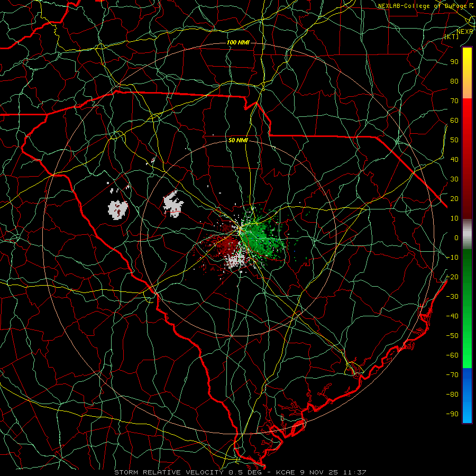Viewport: 476px width, 476px height.
Task: Click the positive 10 label on velocity scale
Action: pyautogui.click(x=454, y=218)
